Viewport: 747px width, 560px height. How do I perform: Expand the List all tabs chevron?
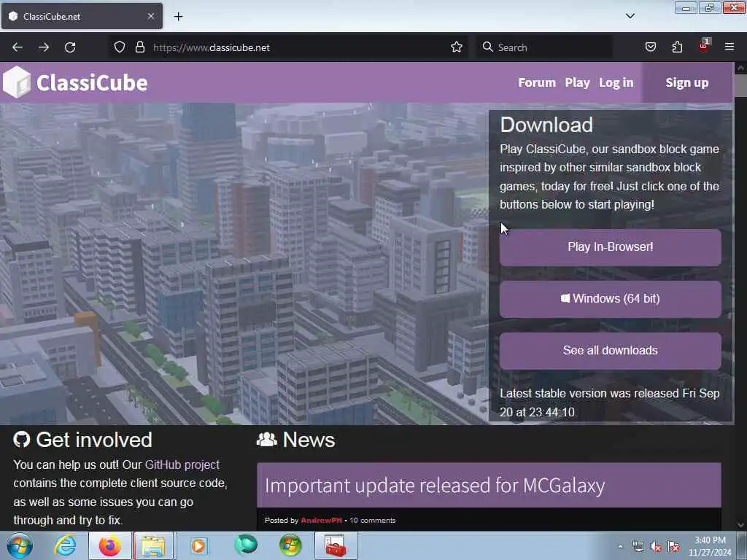pos(630,16)
